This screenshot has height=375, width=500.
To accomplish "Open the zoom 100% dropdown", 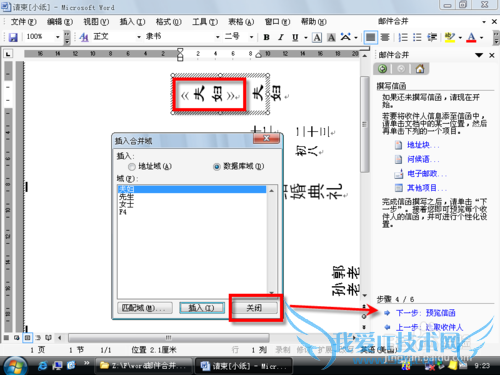I will point(58,37).
